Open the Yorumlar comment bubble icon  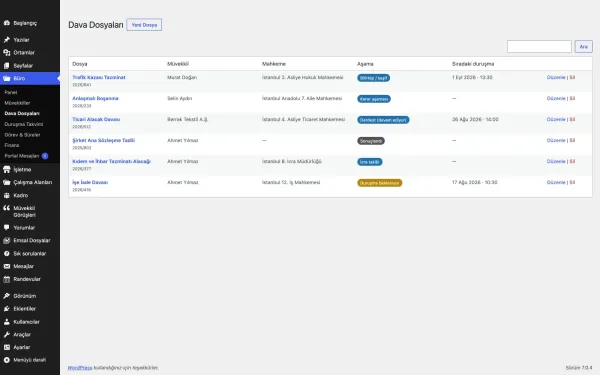point(7,227)
